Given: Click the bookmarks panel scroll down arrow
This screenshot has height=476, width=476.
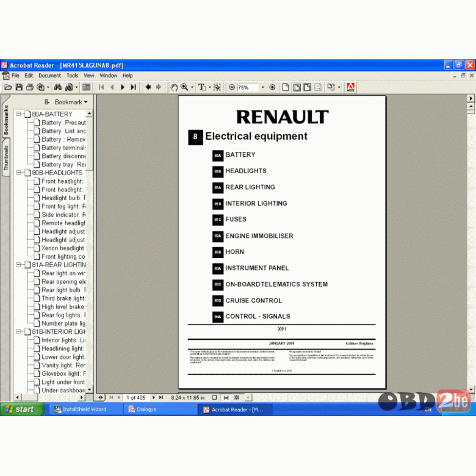Looking at the screenshot, I should (x=90, y=389).
